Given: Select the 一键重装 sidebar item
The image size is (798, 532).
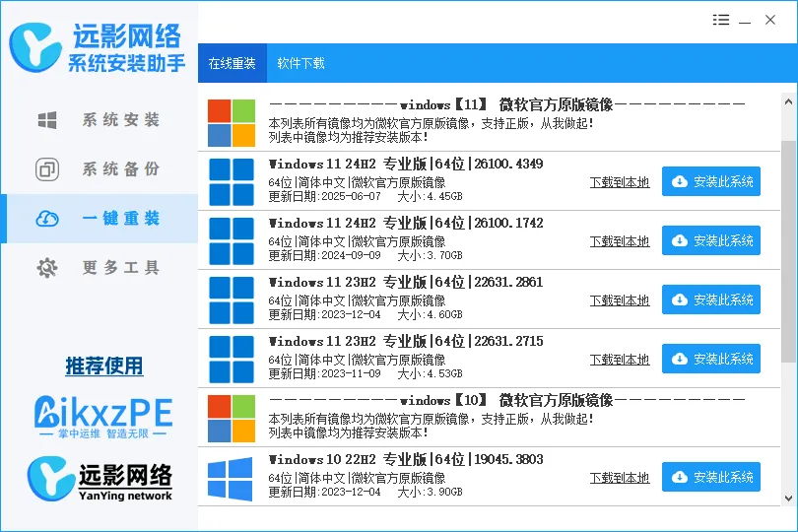Looking at the screenshot, I should click(x=100, y=219).
